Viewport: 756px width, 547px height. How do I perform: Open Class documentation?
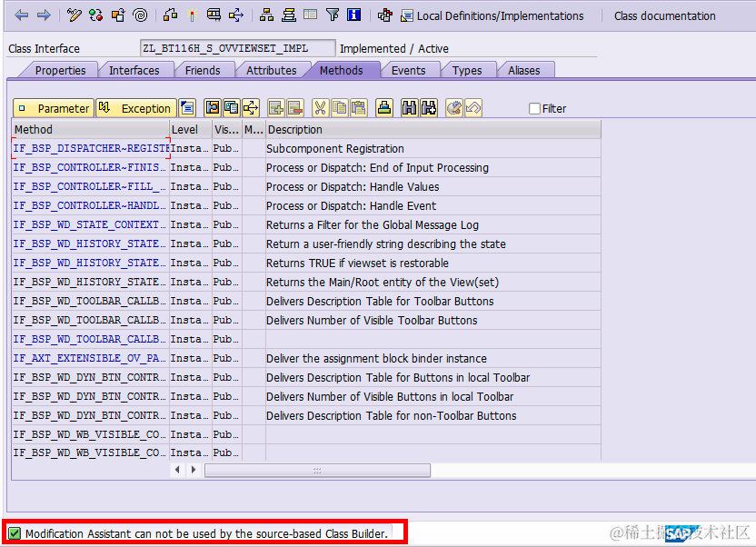(664, 16)
